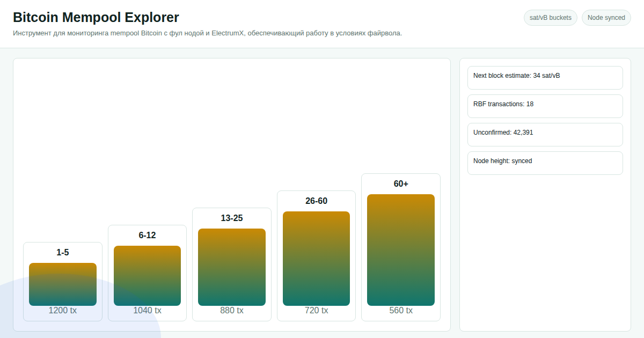Screen dimensions: 644x338
Task: Click the 1040 tx count
Action: [147, 311]
